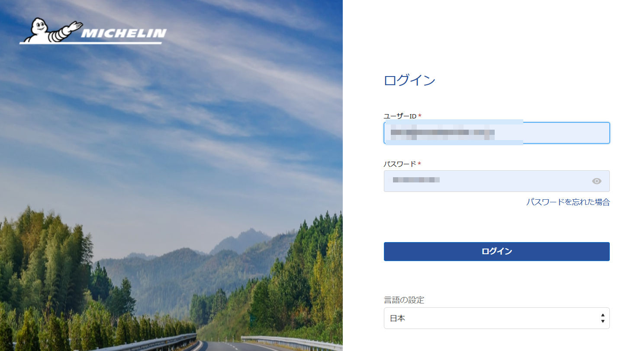The height and width of the screenshot is (351, 644).
Task: Click the blue ログイン button
Action: (x=497, y=252)
